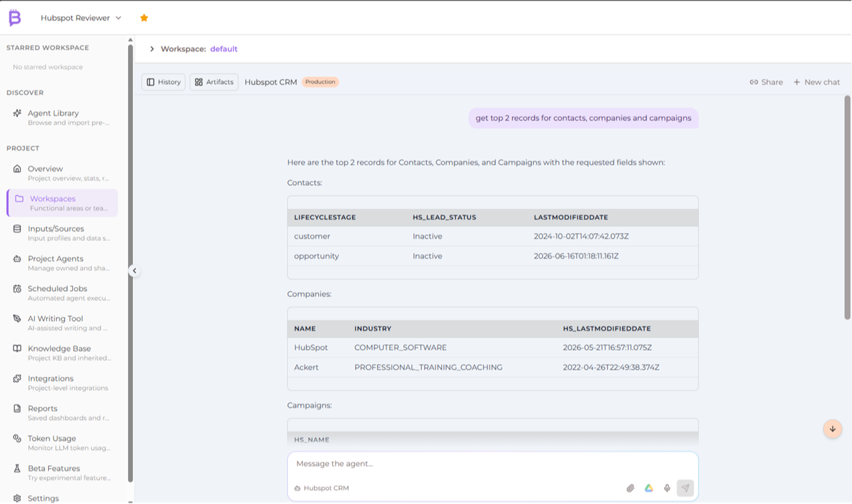
Task: Open Reports page
Action: pyautogui.click(x=64, y=413)
